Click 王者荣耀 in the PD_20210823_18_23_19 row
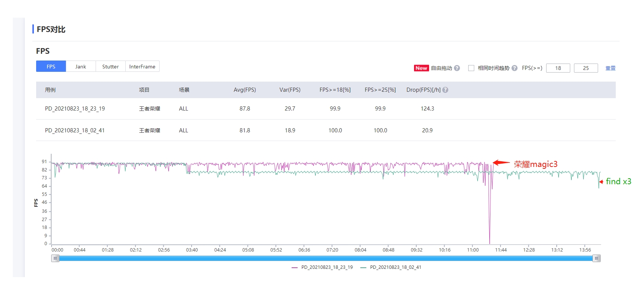 149,109
